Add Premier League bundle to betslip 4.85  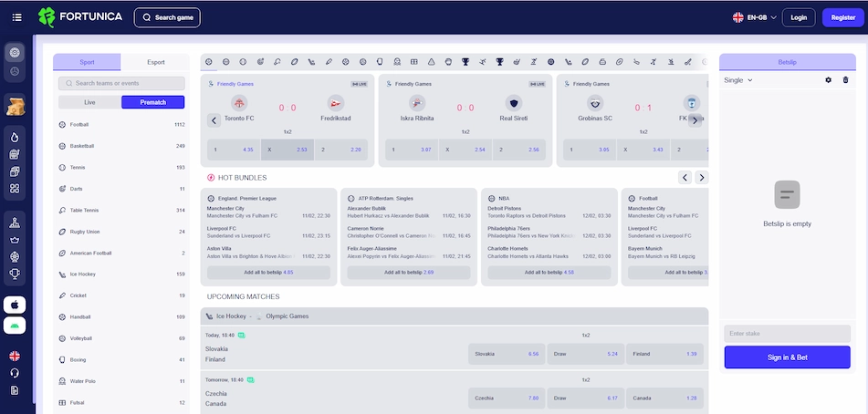[x=268, y=273]
